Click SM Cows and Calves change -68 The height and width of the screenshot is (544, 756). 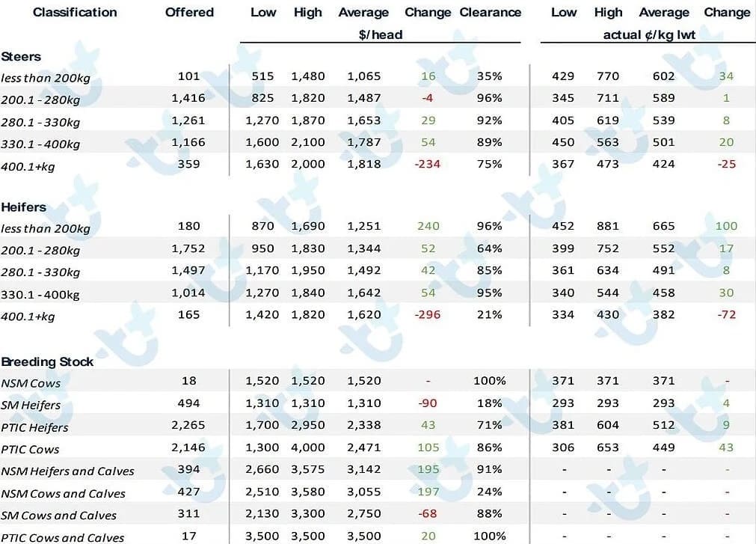click(x=427, y=513)
